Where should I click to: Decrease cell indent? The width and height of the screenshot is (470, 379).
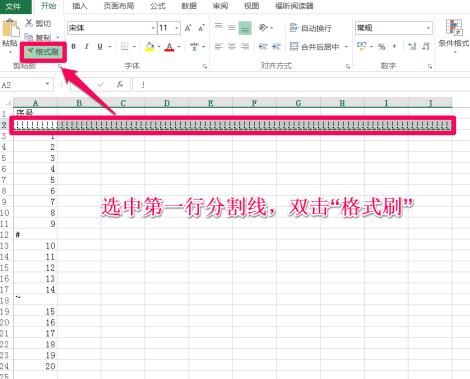(263, 46)
